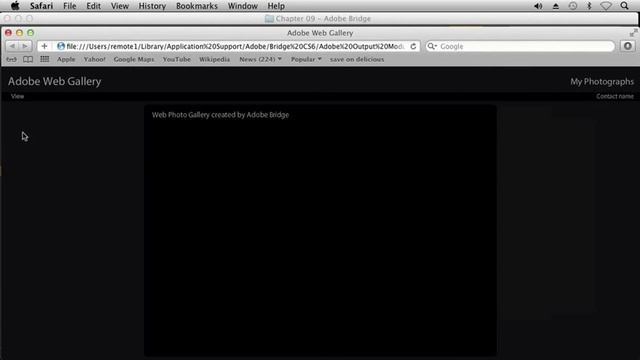Click the Google search field
The height and width of the screenshot is (360, 640).
(x=520, y=46)
